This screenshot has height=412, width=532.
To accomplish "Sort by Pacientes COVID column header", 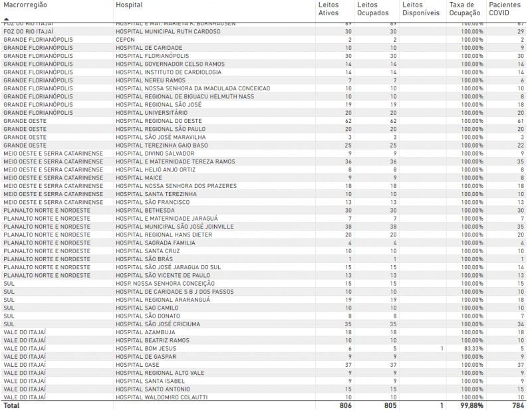I will click(x=505, y=9).
